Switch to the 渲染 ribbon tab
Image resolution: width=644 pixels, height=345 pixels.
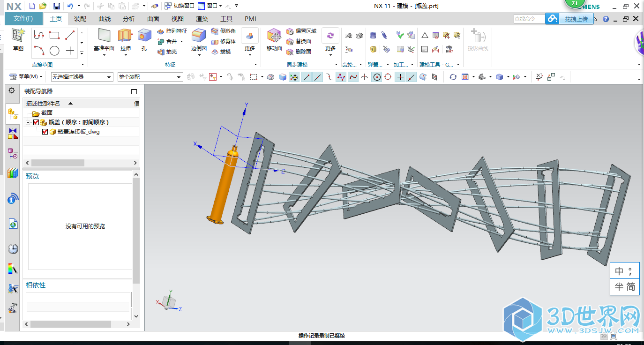click(202, 19)
